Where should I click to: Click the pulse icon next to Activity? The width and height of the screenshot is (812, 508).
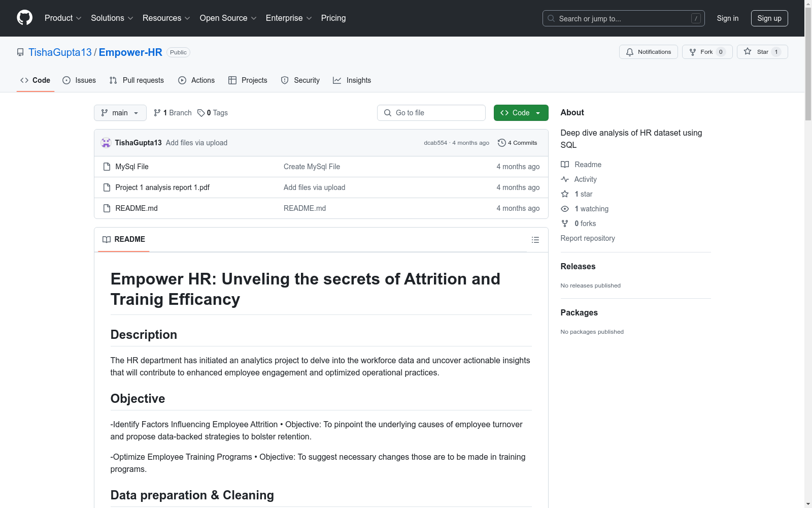tap(565, 179)
